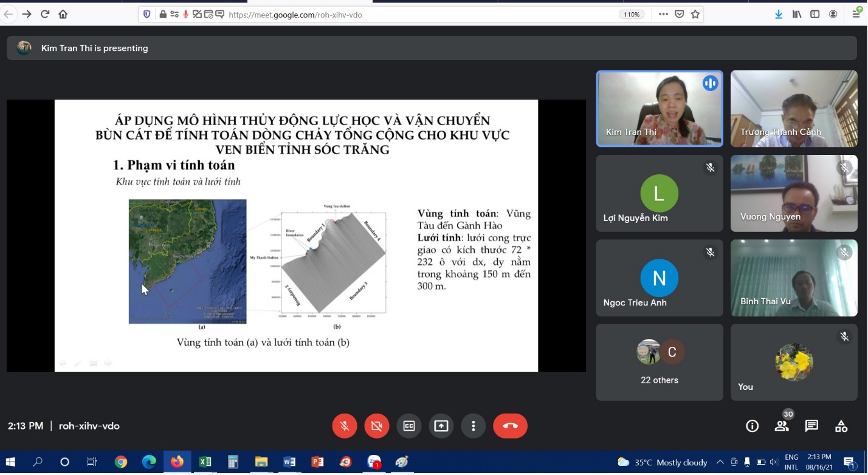Image resolution: width=868 pixels, height=475 pixels.
Task: Reload the page in Firefox
Action: click(45, 15)
